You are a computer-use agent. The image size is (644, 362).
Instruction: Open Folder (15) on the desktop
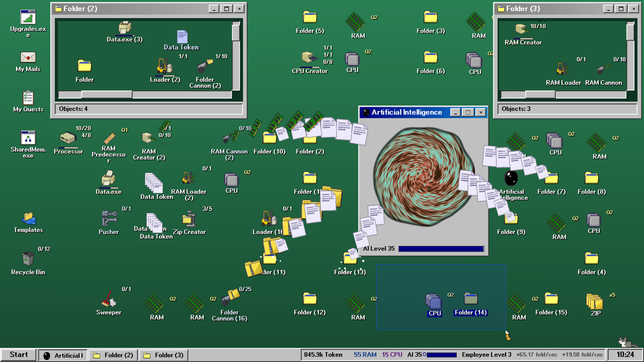(x=551, y=299)
